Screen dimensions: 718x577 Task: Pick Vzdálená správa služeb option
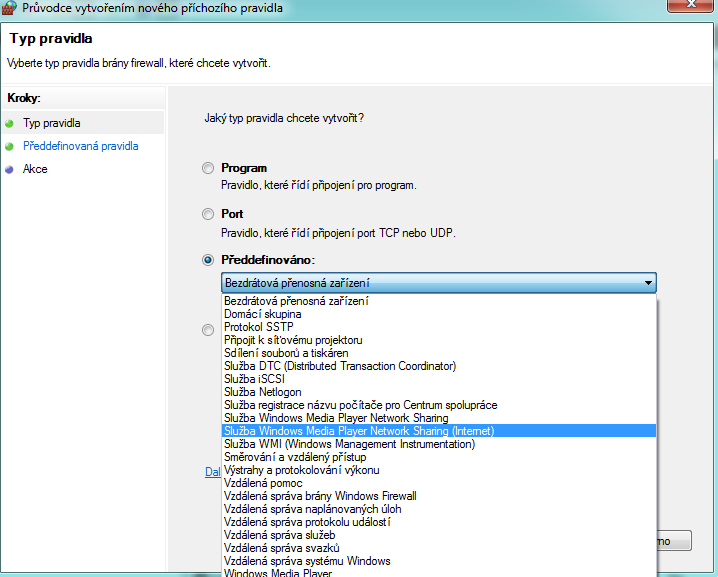click(x=439, y=535)
